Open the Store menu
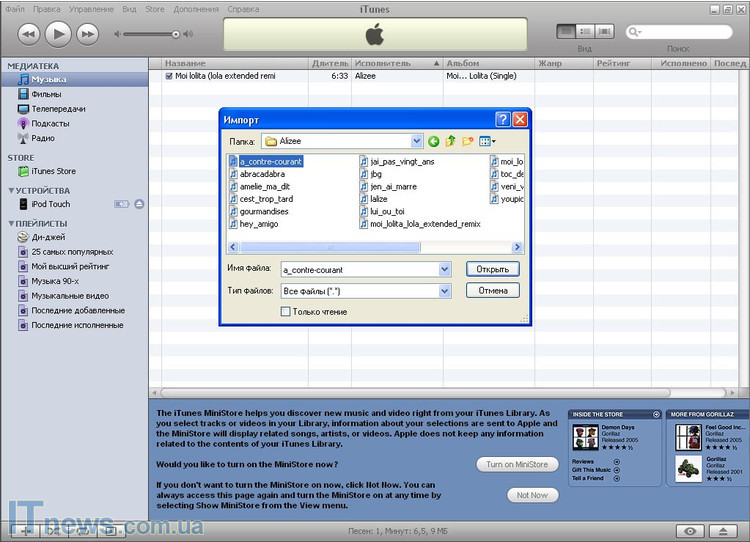Viewport: 750px width, 542px height. (x=155, y=9)
